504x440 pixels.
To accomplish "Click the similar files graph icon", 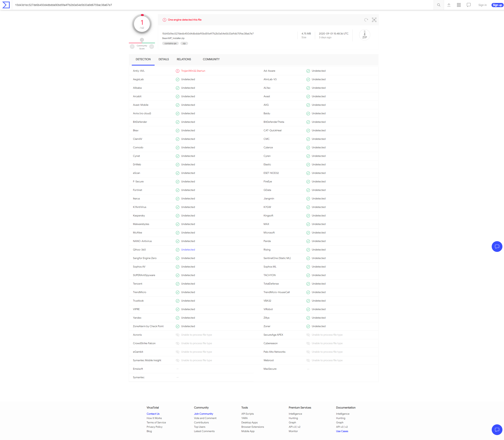I will point(374,20).
